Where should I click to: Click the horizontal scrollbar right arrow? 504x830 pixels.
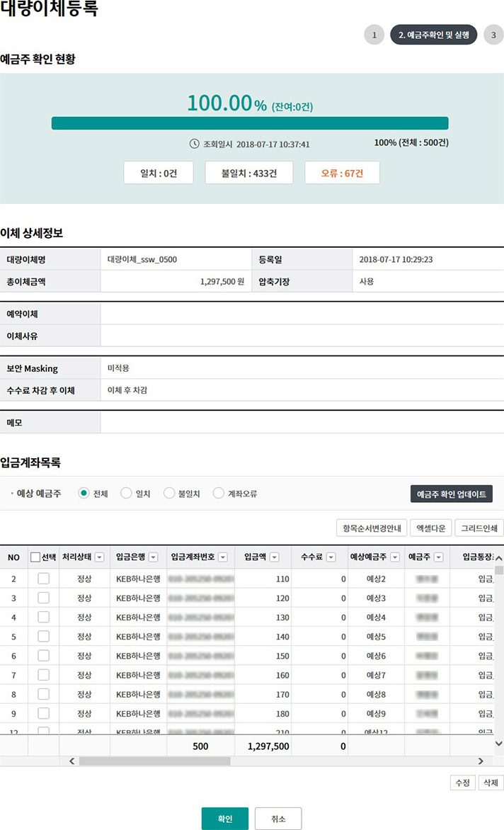point(481,761)
